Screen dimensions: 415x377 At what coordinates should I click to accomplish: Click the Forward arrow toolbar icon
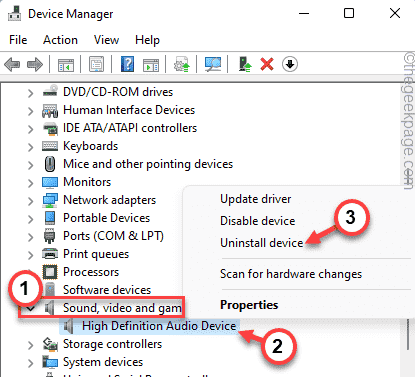click(x=35, y=64)
